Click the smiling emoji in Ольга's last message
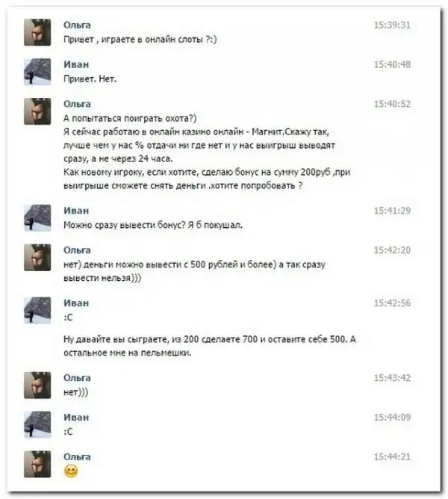 pyautogui.click(x=71, y=471)
